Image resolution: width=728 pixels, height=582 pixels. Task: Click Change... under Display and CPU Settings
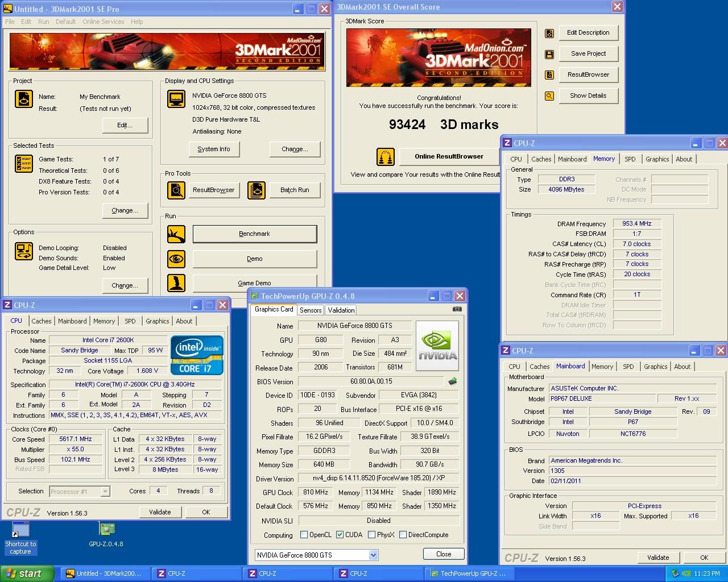tap(295, 149)
